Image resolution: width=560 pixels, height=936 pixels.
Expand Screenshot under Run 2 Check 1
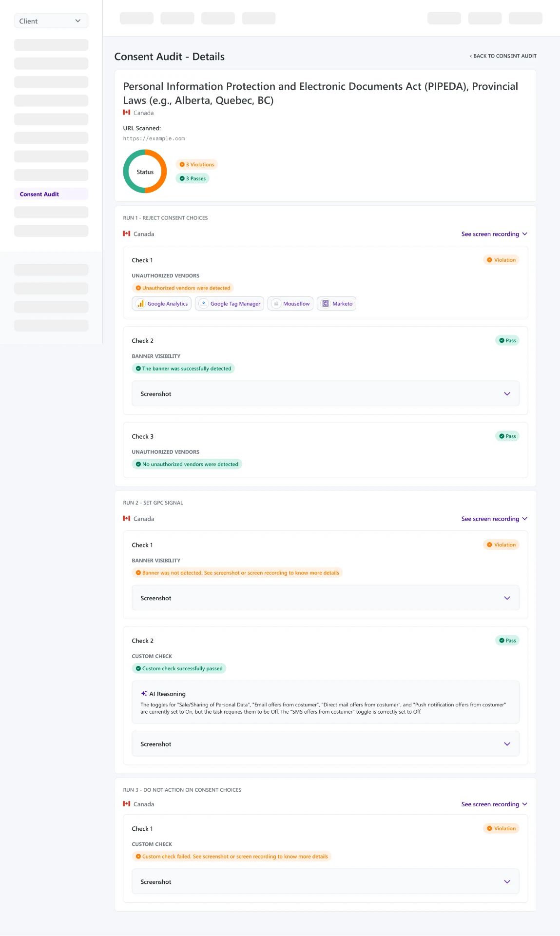click(326, 598)
